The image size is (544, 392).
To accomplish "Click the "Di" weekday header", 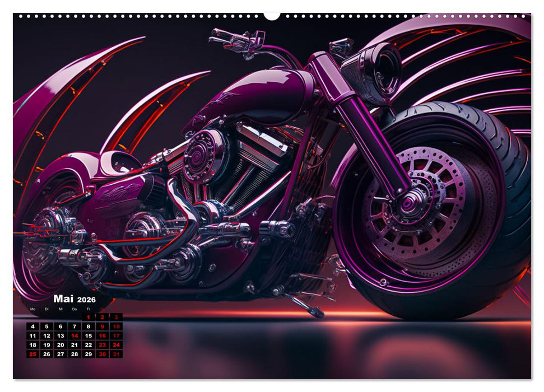I will pyautogui.click(x=47, y=309).
